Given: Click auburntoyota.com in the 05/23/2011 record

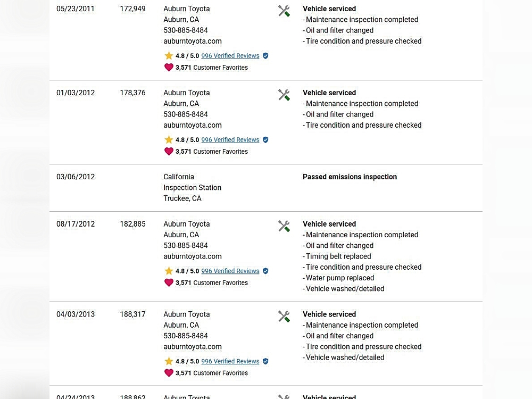Looking at the screenshot, I should tap(192, 41).
